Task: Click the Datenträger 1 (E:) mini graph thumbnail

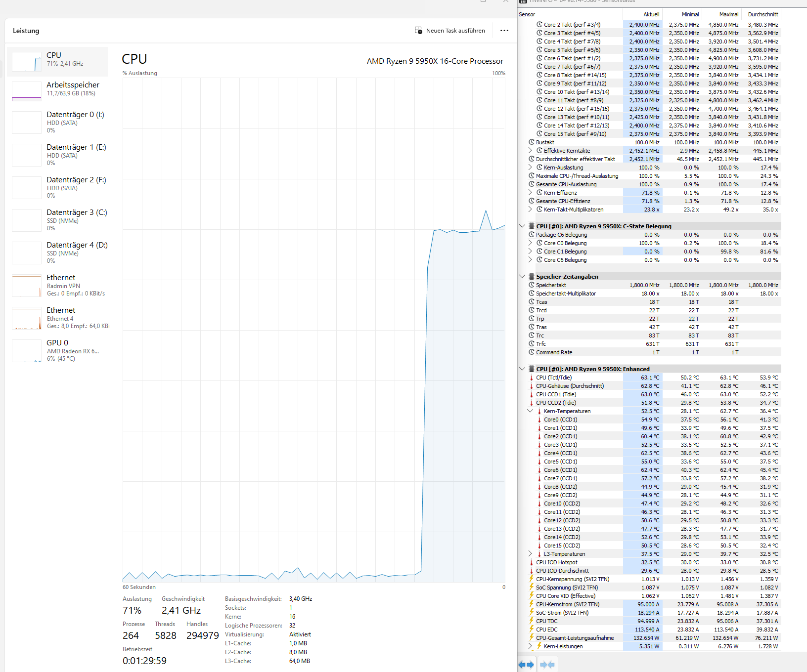Action: coord(27,155)
